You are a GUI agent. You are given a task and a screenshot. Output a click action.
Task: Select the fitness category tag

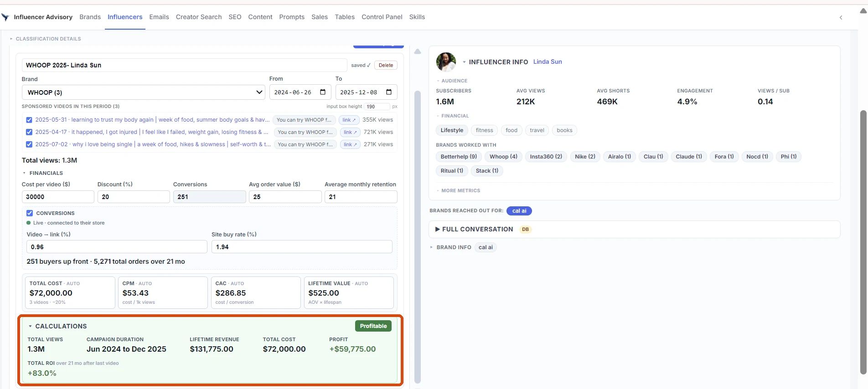485,130
